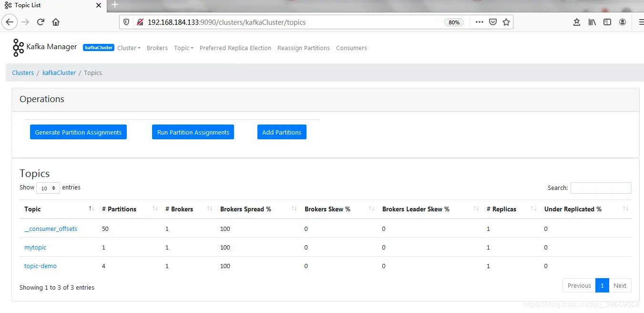This screenshot has width=644, height=313.
Task: Click the Next pagination button
Action: (620, 285)
